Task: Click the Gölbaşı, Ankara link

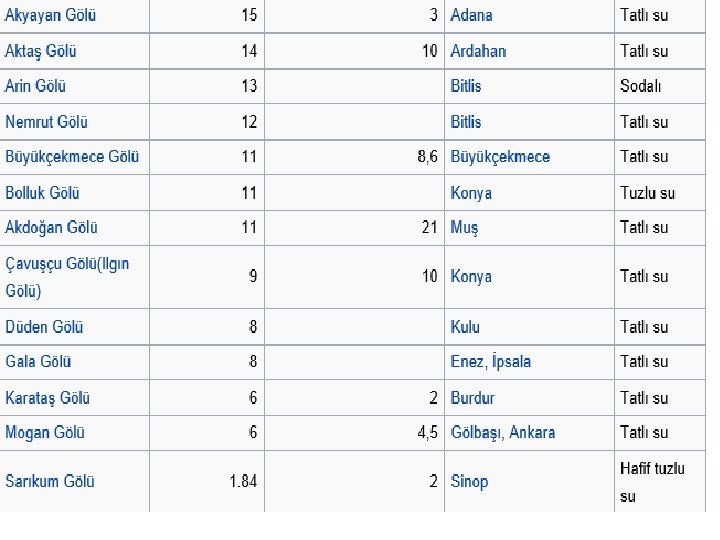Action: (x=503, y=433)
